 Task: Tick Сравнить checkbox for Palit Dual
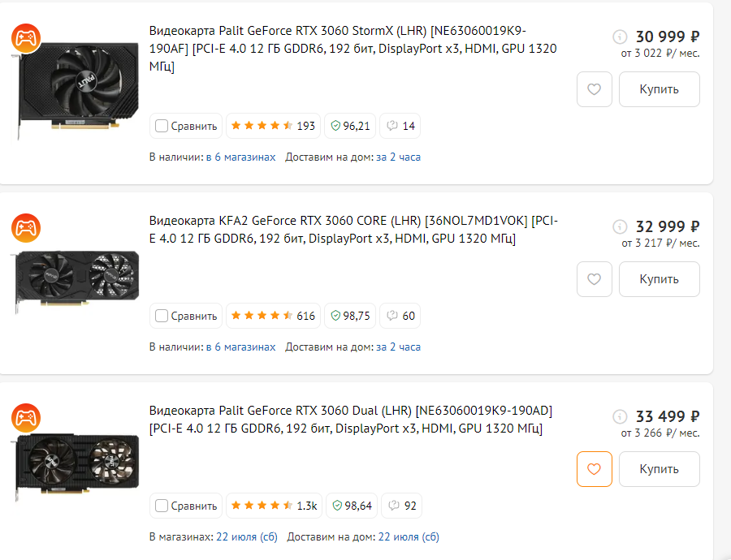[x=162, y=506]
